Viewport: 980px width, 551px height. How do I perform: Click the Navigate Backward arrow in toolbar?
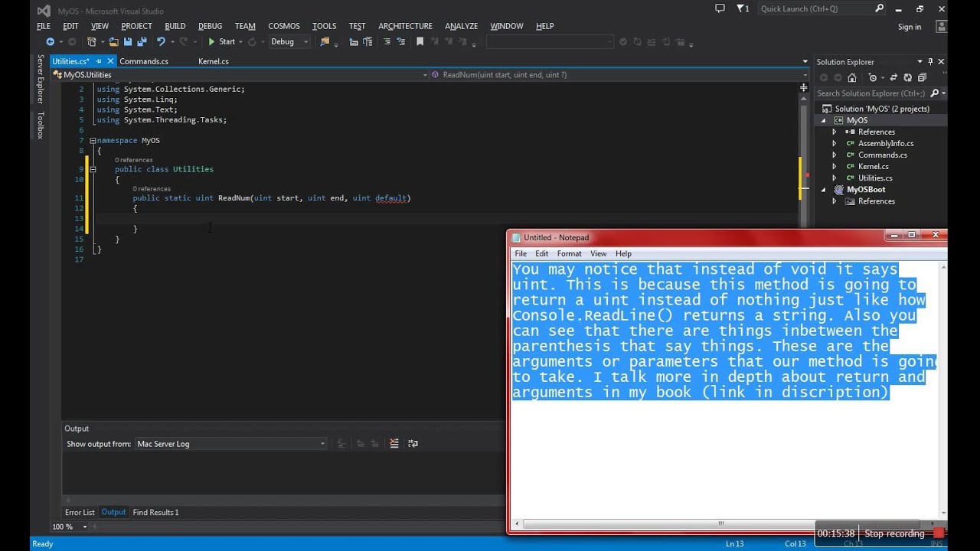[50, 41]
